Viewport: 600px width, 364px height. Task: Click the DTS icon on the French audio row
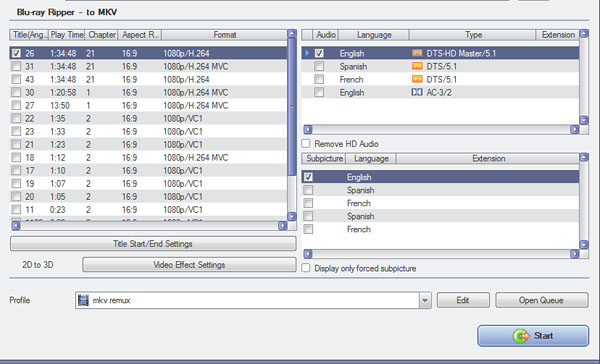[x=417, y=79]
